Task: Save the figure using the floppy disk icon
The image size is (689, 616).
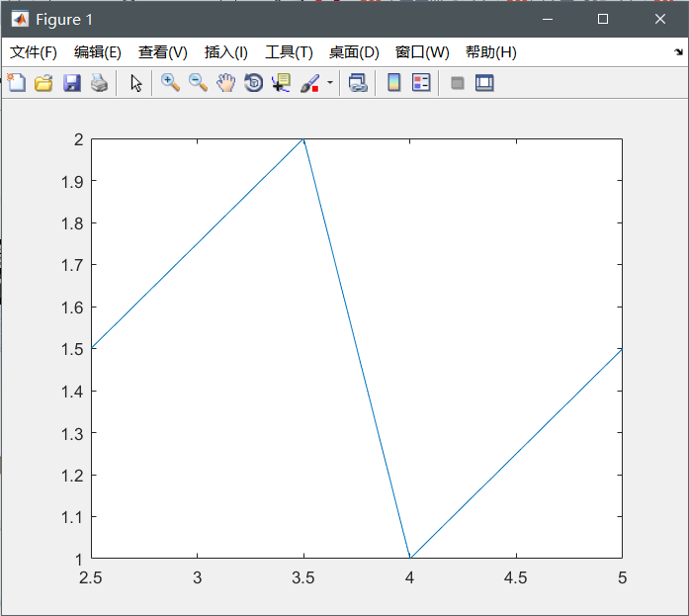Action: (71, 83)
